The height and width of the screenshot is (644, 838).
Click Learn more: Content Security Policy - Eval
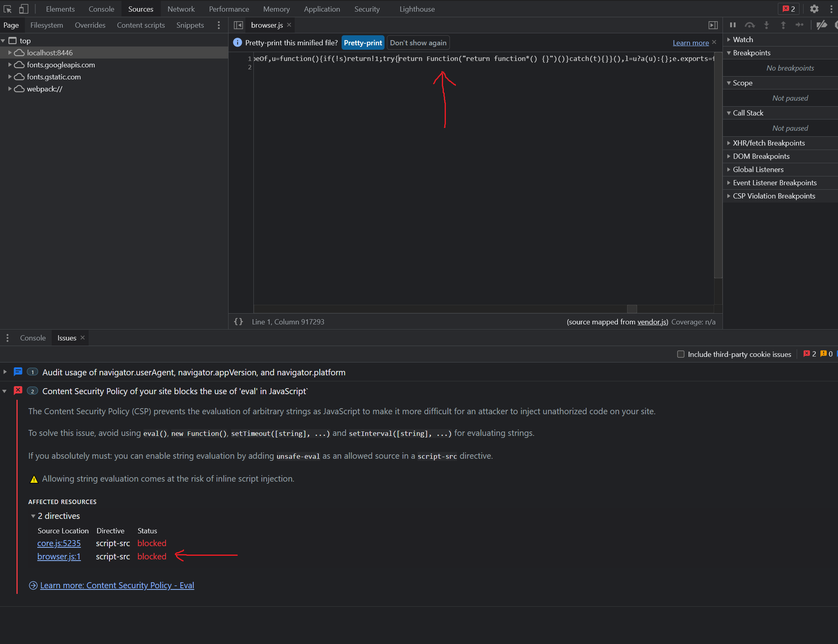tap(117, 585)
